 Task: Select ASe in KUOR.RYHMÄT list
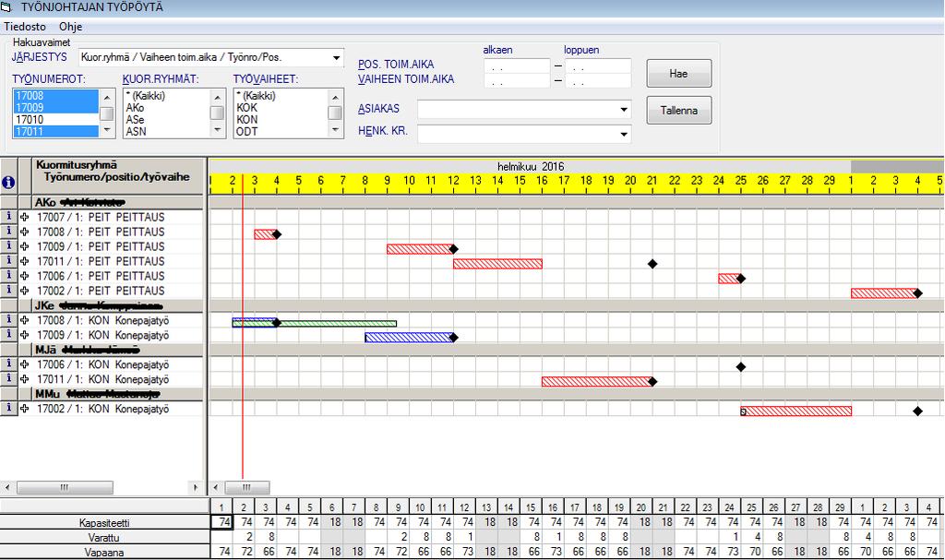click(166, 119)
